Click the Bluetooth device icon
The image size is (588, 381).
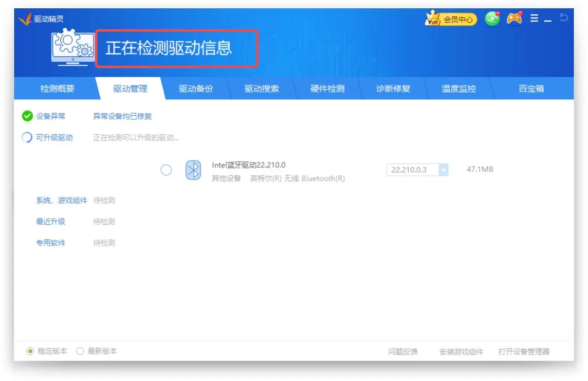(x=193, y=170)
